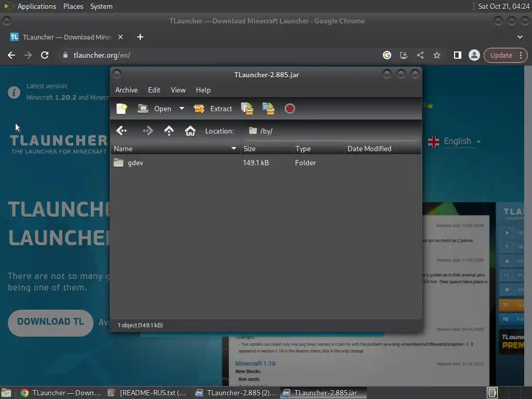This screenshot has width=532, height=399.
Task: Open the Edit menu in archive manager
Action: [x=154, y=90]
